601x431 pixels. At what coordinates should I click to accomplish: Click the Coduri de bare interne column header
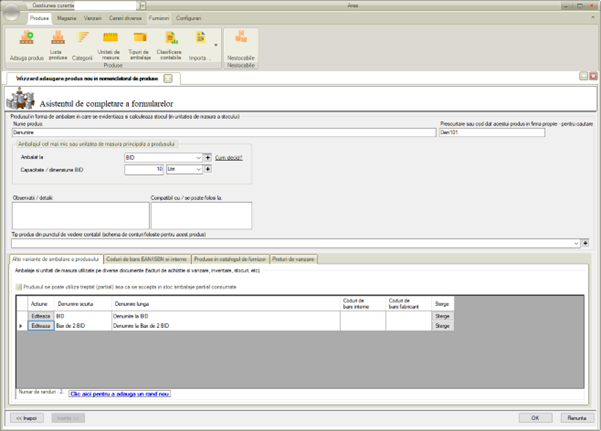point(363,304)
